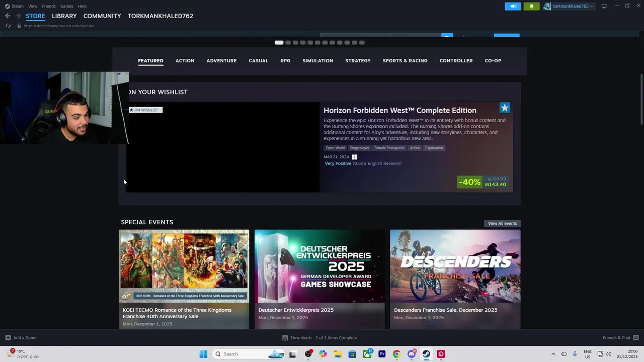This screenshot has width=644, height=362.
Task: Open the CASUAL tab
Action: [258, 61]
